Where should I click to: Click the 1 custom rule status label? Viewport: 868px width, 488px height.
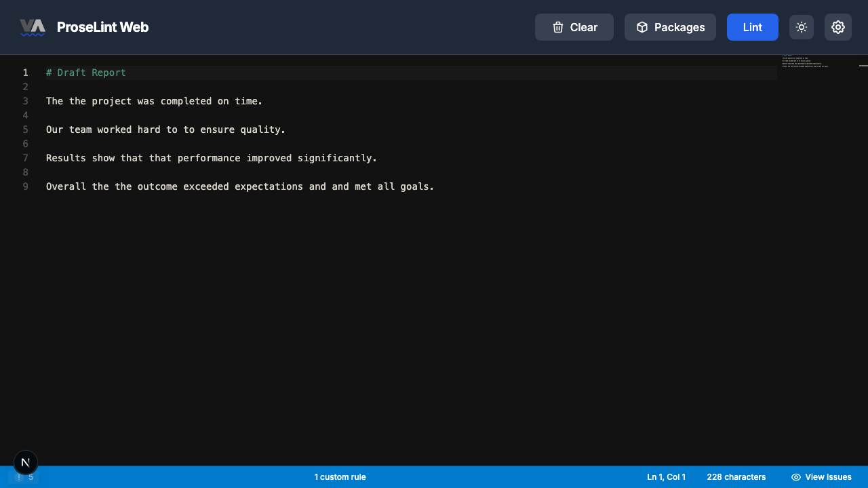[x=340, y=477]
